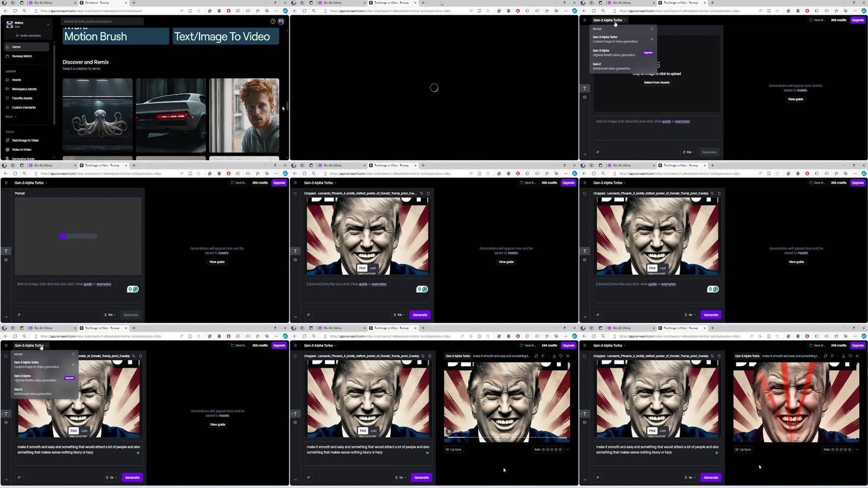Toggle First frame in the 5s empty-prompt window
Screen dimensions: 868x488
[x=652, y=268]
